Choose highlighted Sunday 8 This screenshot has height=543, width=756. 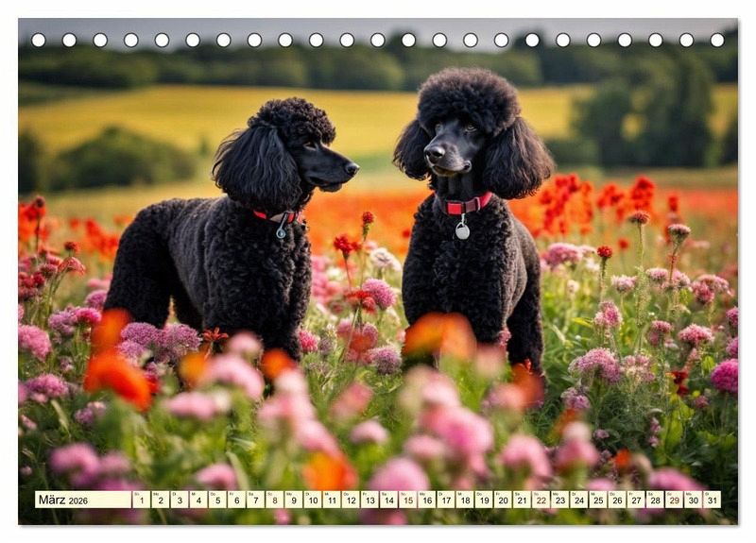[274, 500]
